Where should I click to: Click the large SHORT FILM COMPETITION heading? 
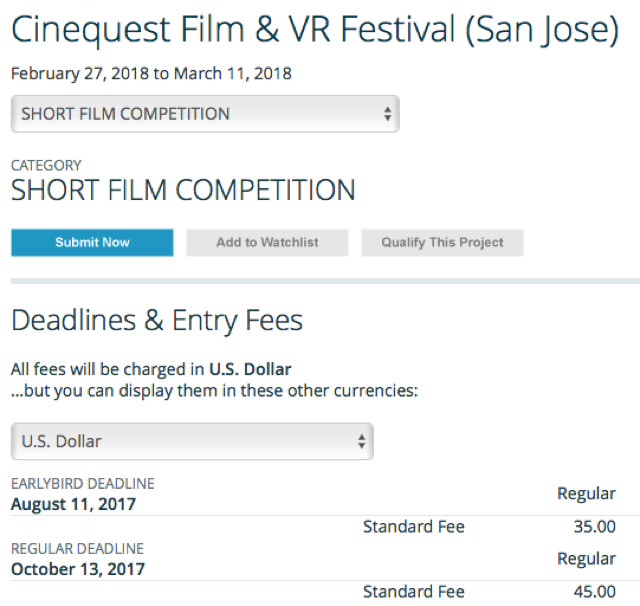[x=183, y=190]
